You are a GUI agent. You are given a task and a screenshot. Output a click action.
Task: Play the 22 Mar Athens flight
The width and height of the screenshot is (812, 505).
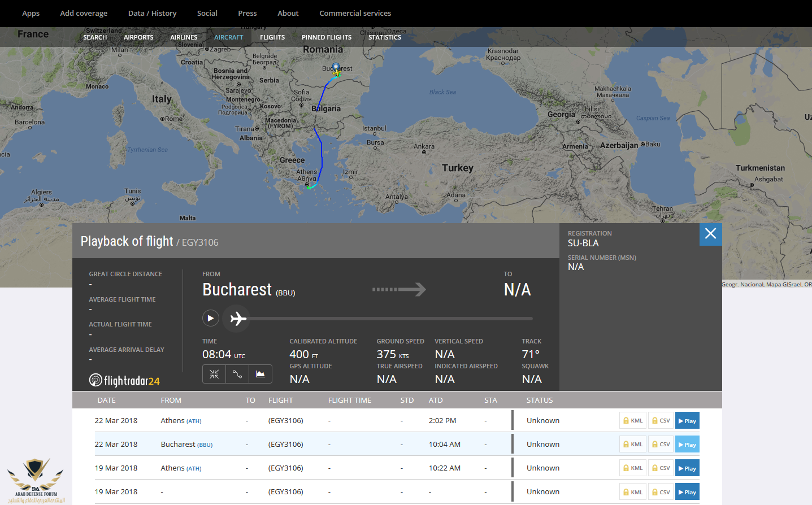[x=687, y=421]
